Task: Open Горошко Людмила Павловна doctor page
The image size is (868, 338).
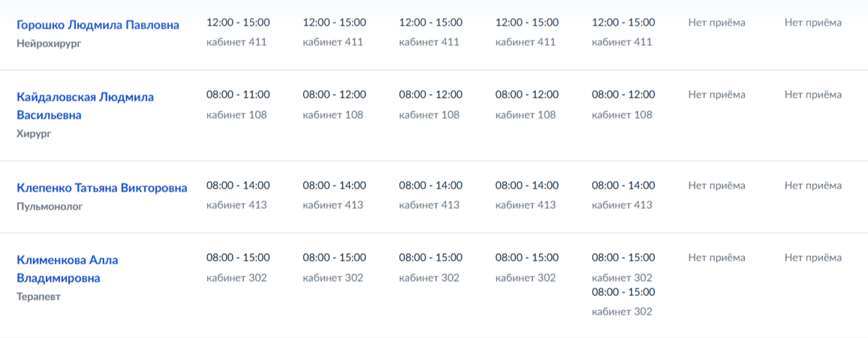Action: click(98, 25)
